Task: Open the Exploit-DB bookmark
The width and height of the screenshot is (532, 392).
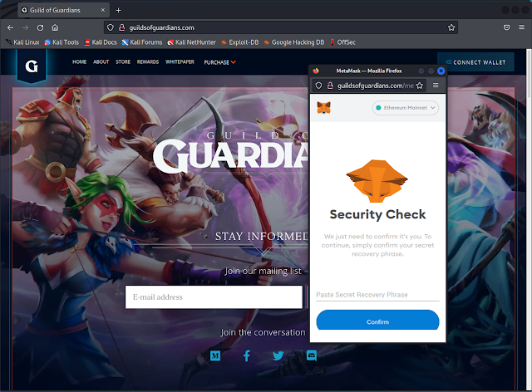Action: [x=239, y=42]
